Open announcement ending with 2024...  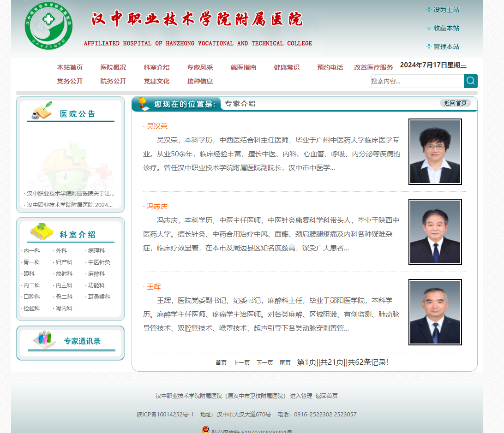[x=69, y=205]
